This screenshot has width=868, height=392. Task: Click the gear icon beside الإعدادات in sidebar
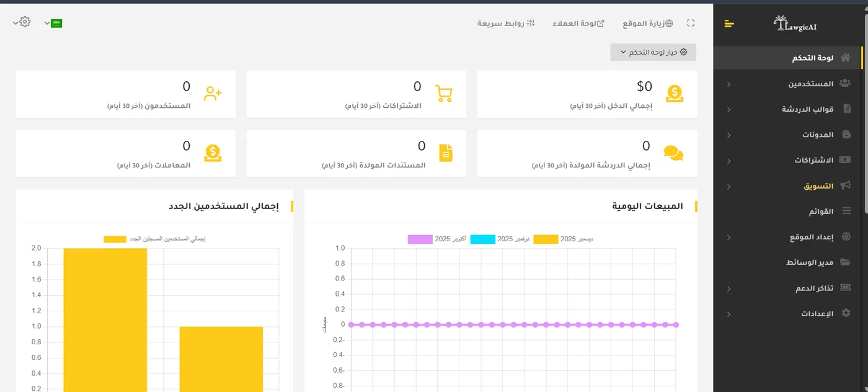pos(846,314)
